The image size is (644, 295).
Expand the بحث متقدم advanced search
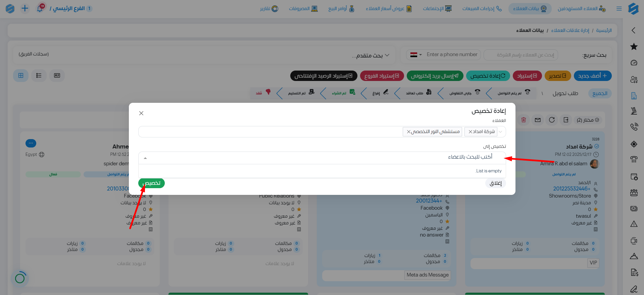pyautogui.click(x=370, y=55)
